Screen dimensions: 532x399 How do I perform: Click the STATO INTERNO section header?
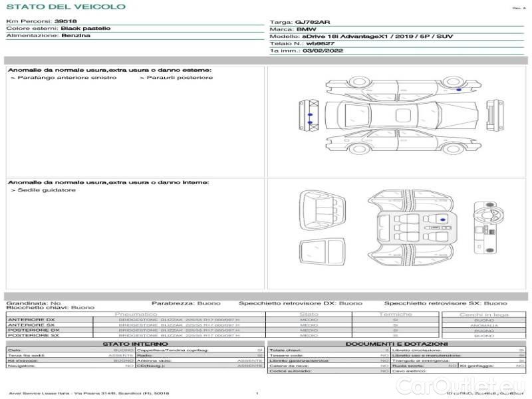[x=135, y=344]
